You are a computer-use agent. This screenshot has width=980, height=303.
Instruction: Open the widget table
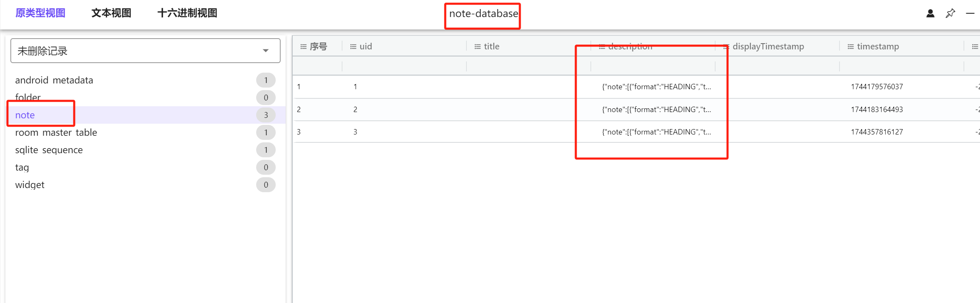tap(30, 185)
